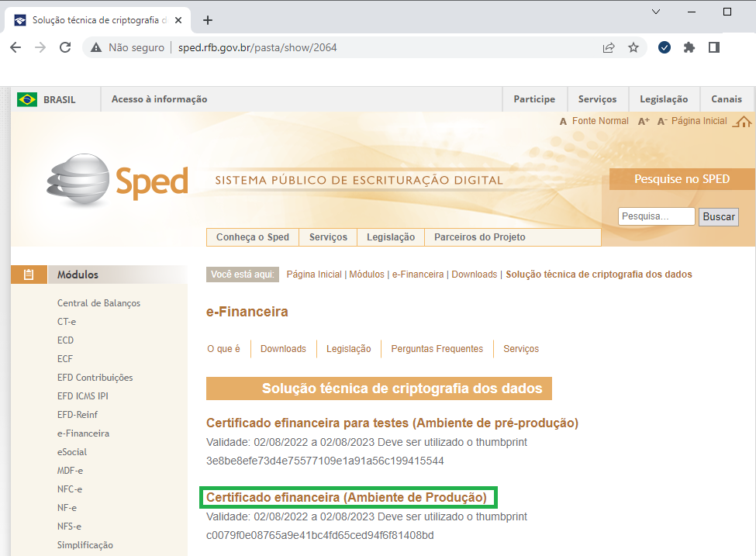Select ECF in Módulos sidebar
The height and width of the screenshot is (556, 756).
pos(65,359)
